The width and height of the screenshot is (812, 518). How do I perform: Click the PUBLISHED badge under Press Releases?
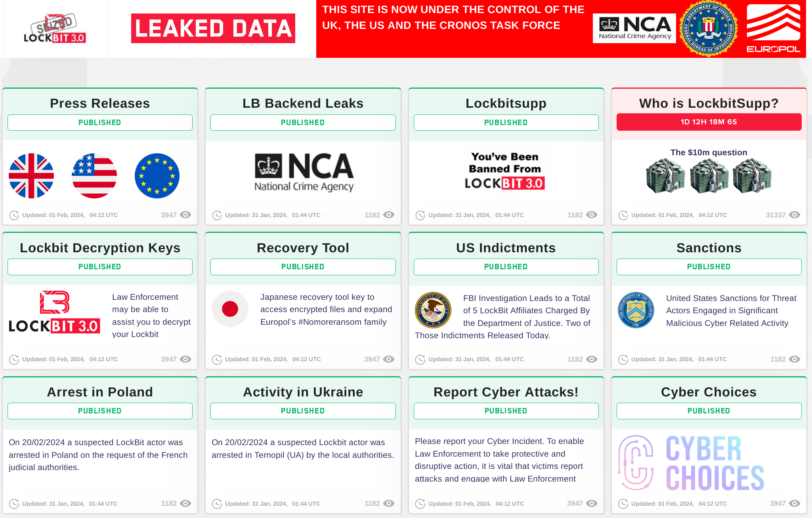(99, 122)
